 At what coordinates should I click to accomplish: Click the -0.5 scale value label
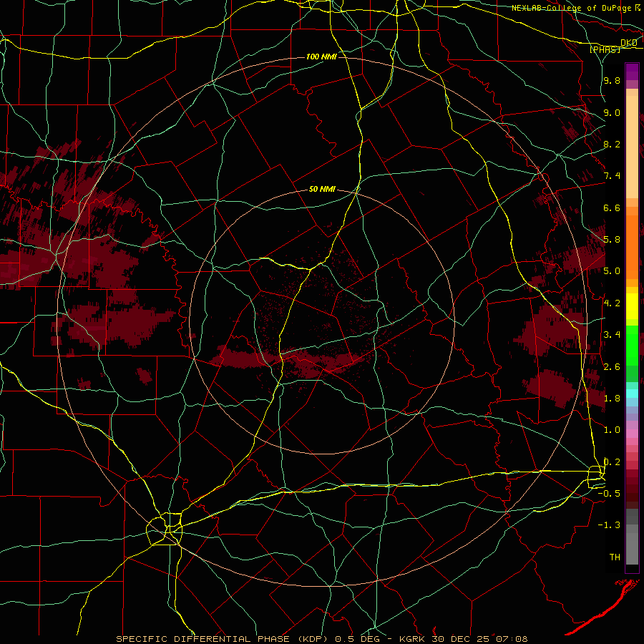pos(609,494)
